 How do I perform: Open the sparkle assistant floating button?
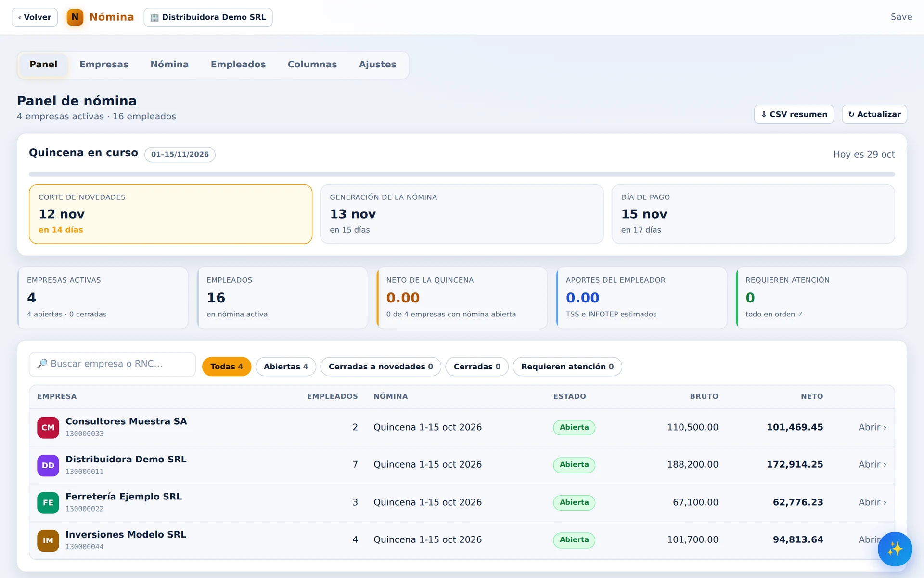coord(895,549)
